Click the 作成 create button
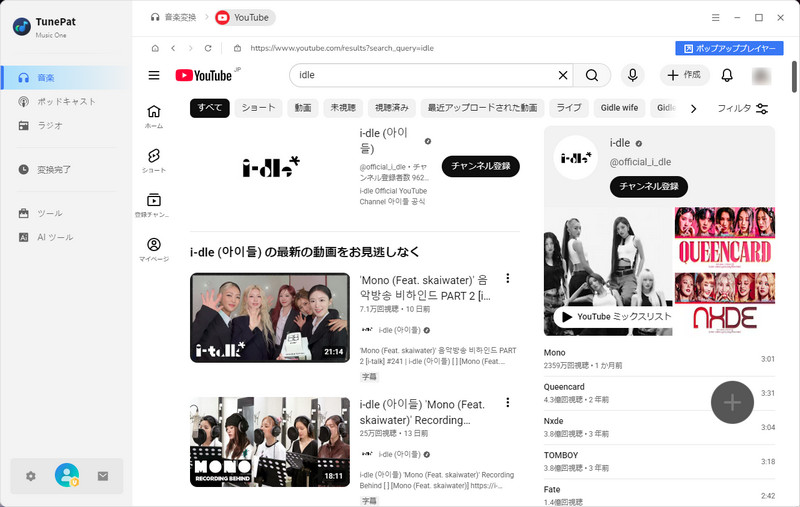This screenshot has width=800, height=507. click(x=684, y=75)
